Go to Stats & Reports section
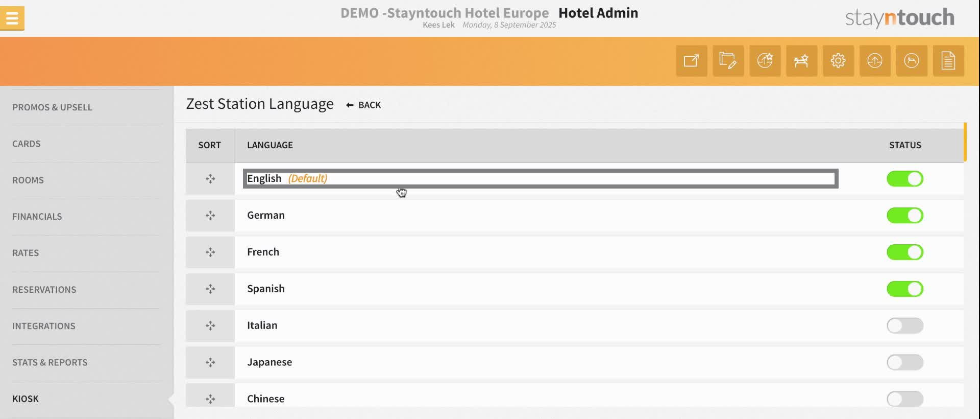The width and height of the screenshot is (980, 419). (50, 363)
